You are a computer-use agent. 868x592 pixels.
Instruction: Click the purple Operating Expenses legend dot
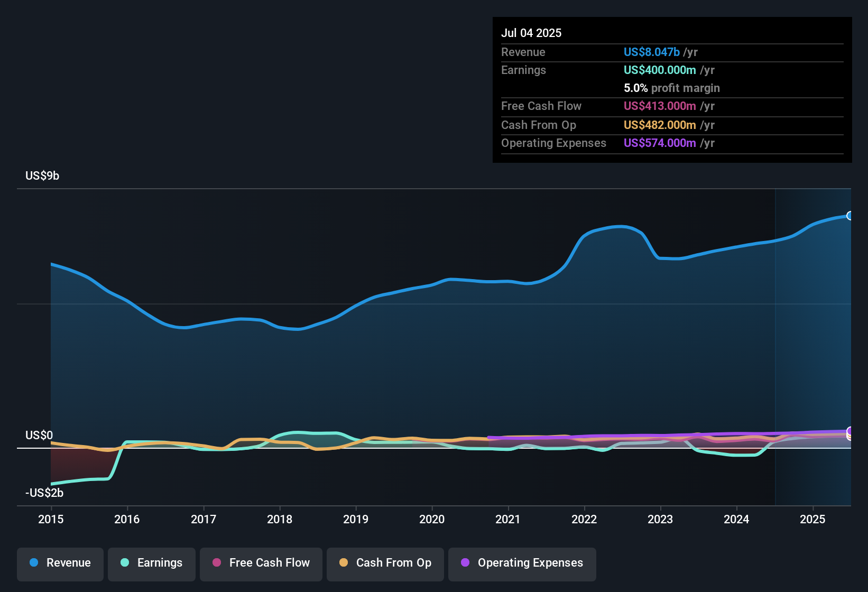[x=466, y=563]
